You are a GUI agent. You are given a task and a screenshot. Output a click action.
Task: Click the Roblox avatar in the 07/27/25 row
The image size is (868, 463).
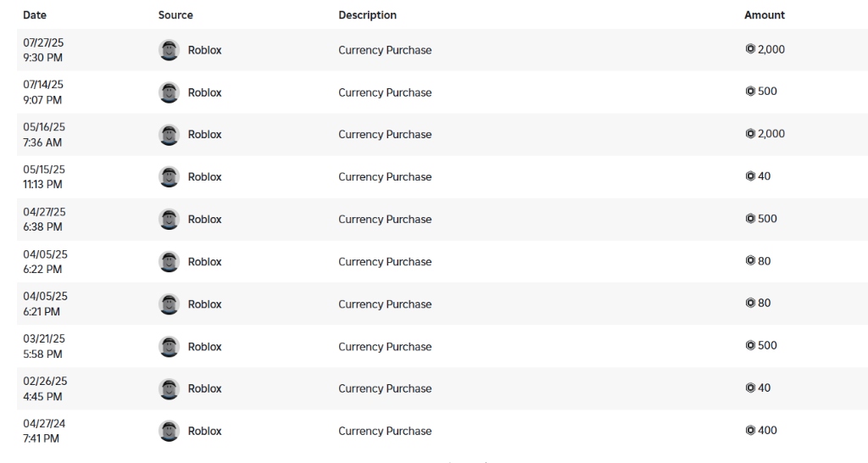(x=170, y=50)
